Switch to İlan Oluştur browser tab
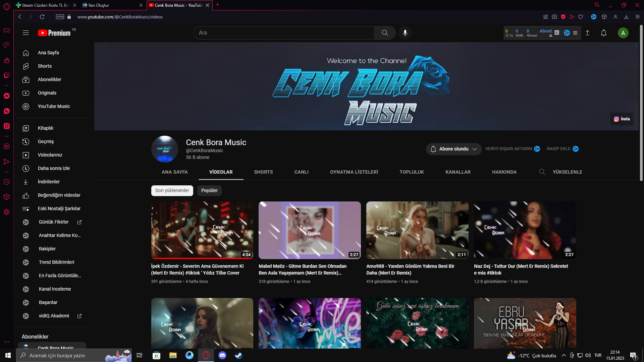Viewport: 644px width, 362px height. click(x=112, y=5)
